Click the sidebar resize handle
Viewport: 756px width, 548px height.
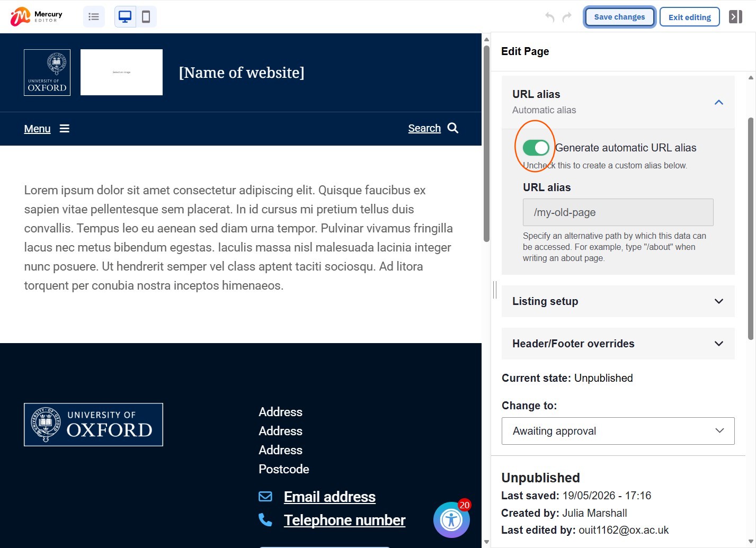[495, 290]
